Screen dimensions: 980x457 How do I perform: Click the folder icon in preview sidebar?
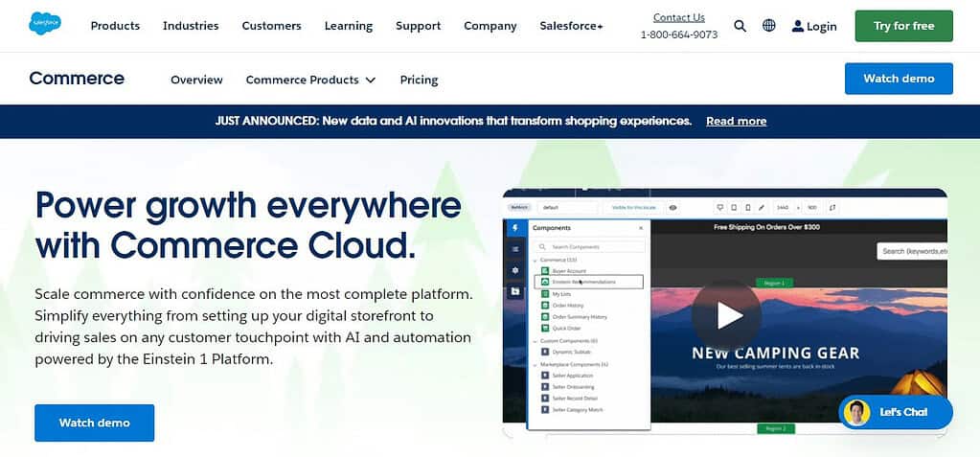(x=515, y=292)
